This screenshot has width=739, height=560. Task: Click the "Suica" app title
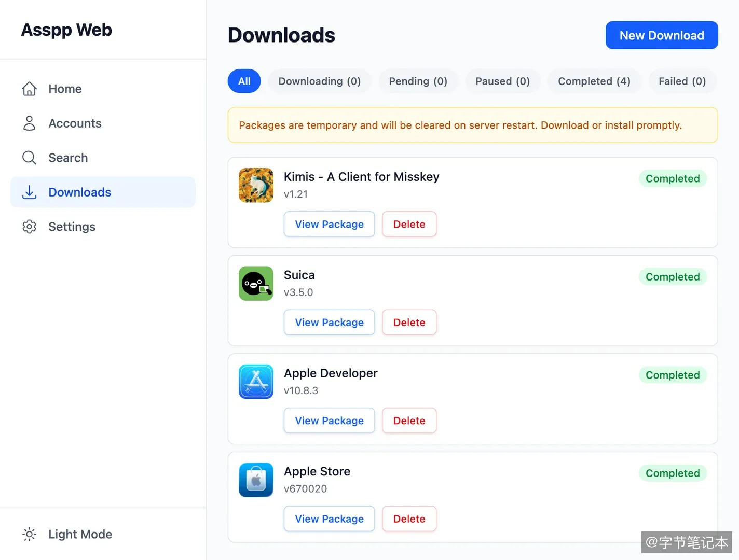[x=299, y=275]
